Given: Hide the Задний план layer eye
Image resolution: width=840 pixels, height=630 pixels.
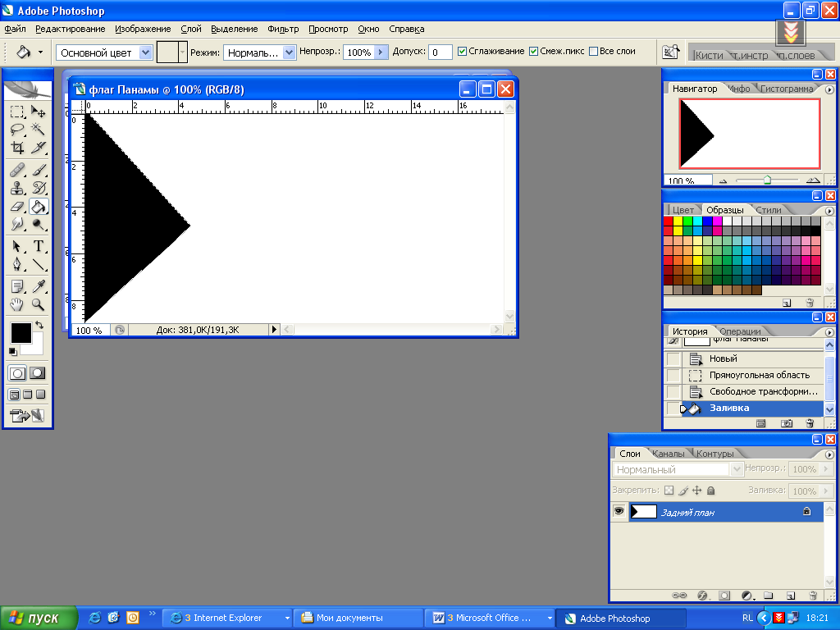Looking at the screenshot, I should tap(619, 511).
